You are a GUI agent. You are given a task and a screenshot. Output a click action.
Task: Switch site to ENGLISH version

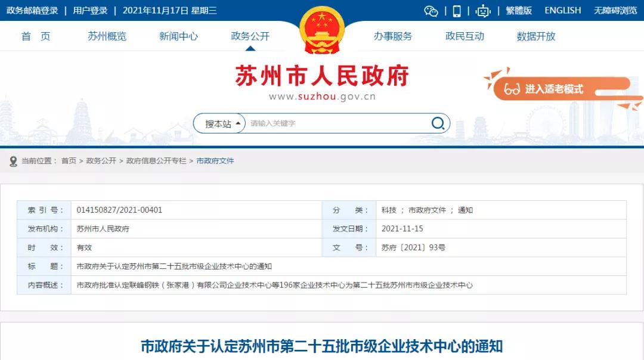(x=562, y=11)
